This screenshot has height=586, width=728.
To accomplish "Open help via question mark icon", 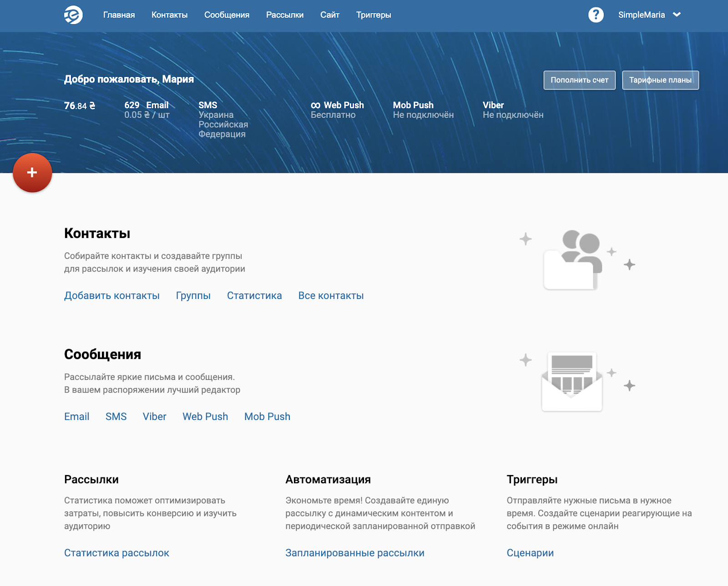I will click(596, 15).
